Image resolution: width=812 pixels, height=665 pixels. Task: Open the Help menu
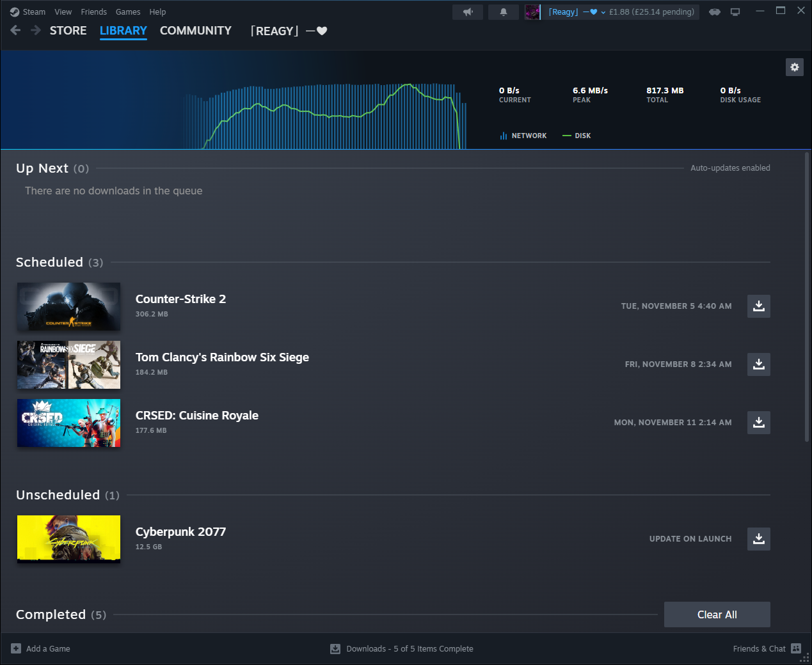click(x=157, y=12)
